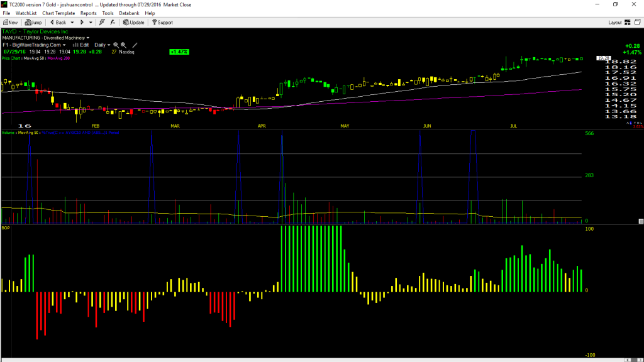
Task: Click the Volume indicator label
Action: pyautogui.click(x=8, y=133)
